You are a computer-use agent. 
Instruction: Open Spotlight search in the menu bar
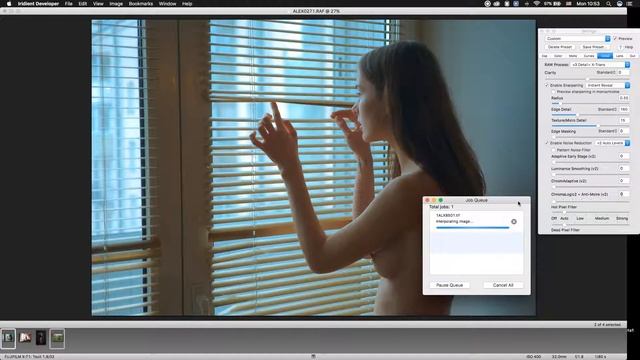coord(609,4)
